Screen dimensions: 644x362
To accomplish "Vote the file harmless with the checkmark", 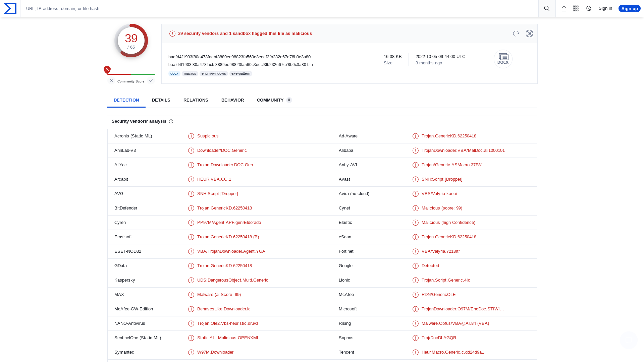I will pyautogui.click(x=151, y=80).
